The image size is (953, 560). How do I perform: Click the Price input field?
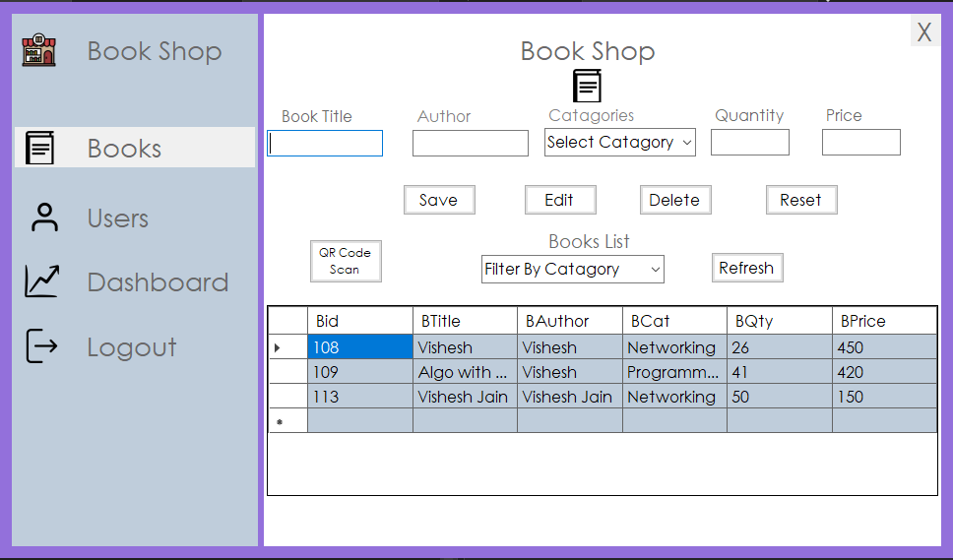click(x=860, y=143)
